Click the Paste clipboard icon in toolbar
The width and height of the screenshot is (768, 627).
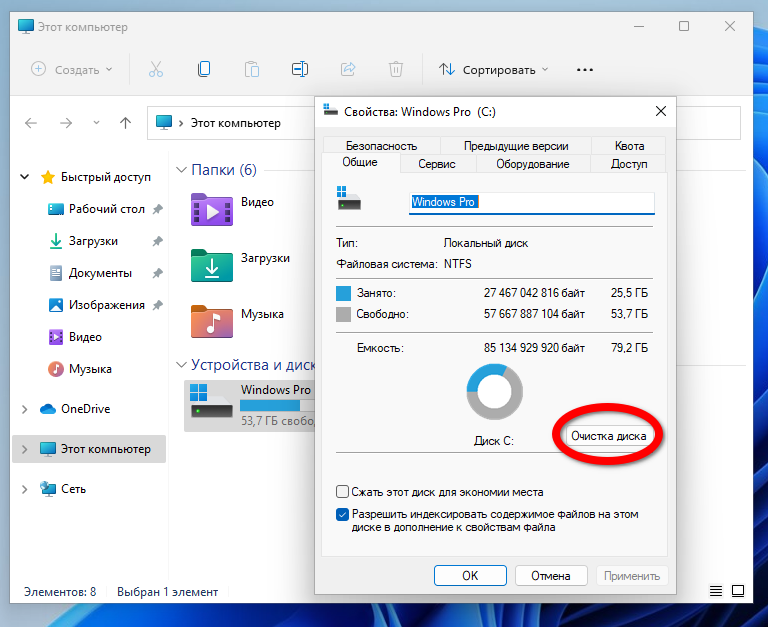click(252, 70)
